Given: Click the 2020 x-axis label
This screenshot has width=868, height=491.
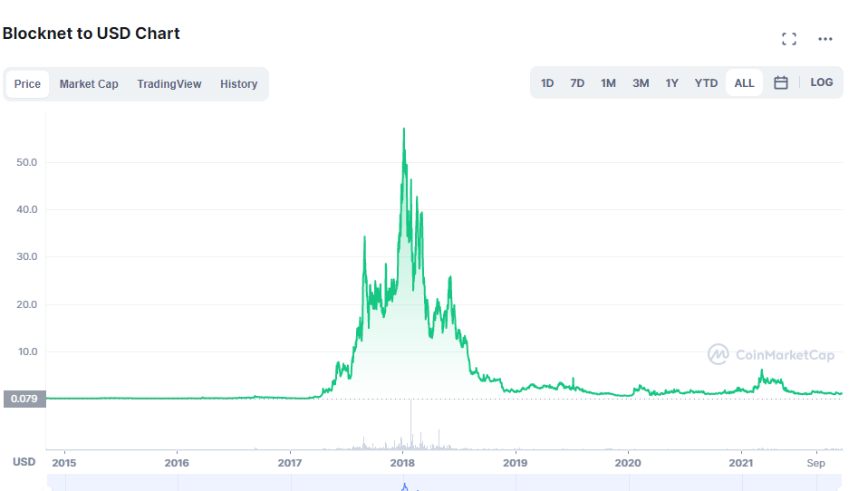Looking at the screenshot, I should (628, 463).
